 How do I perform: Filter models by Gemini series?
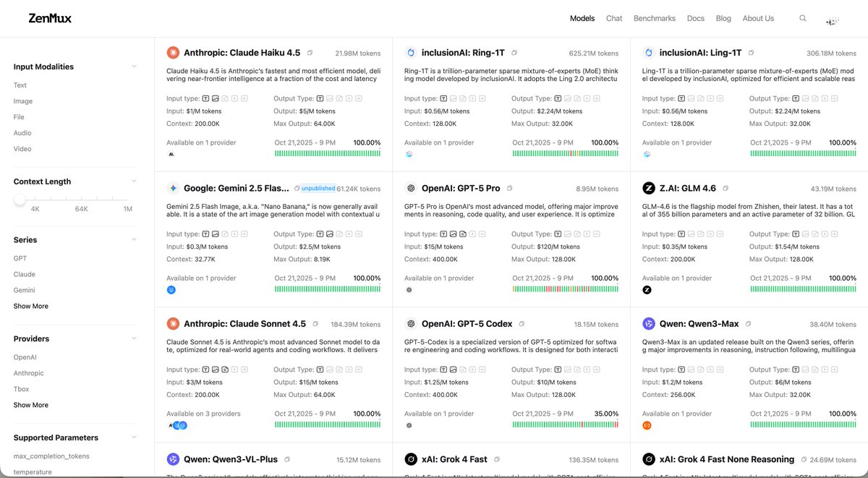click(x=25, y=290)
